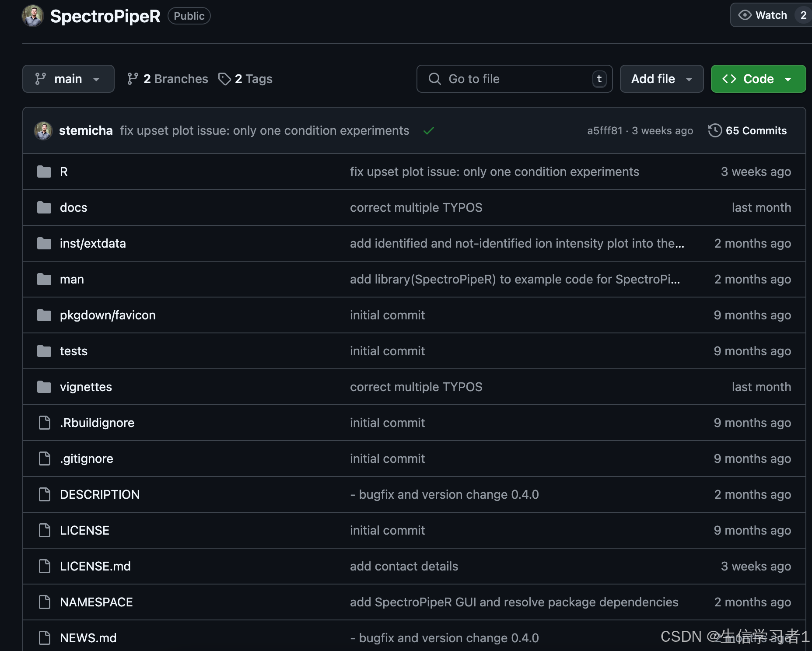Open the vignettes folder name

[x=86, y=387]
